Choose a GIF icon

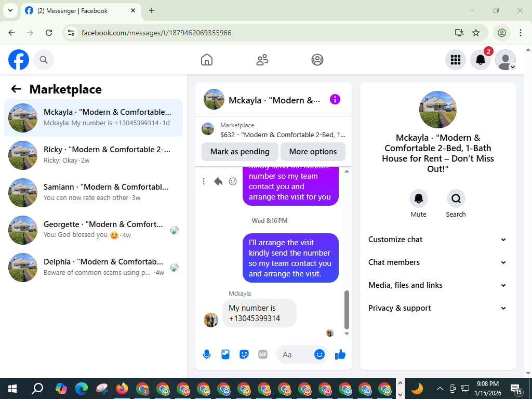(x=262, y=354)
